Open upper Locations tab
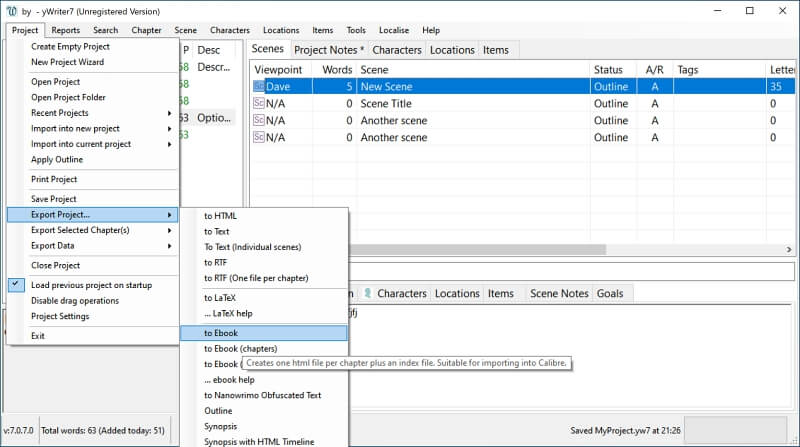The width and height of the screenshot is (800, 447). [452, 50]
